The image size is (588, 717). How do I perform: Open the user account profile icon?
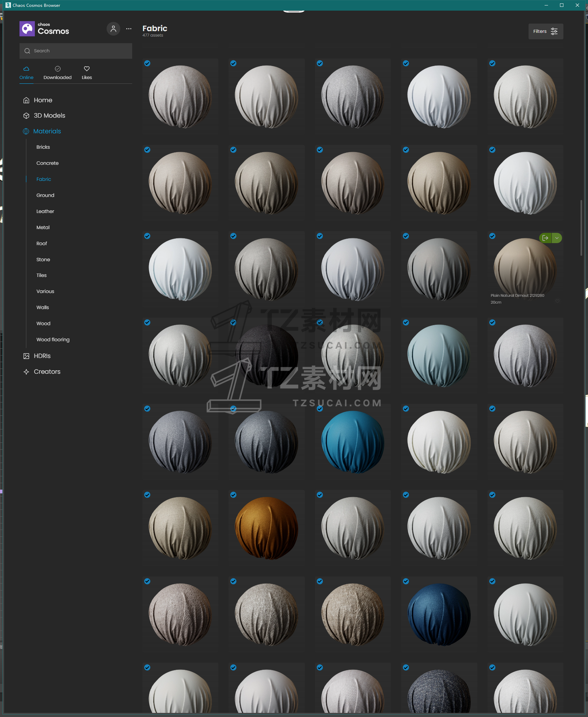point(113,29)
